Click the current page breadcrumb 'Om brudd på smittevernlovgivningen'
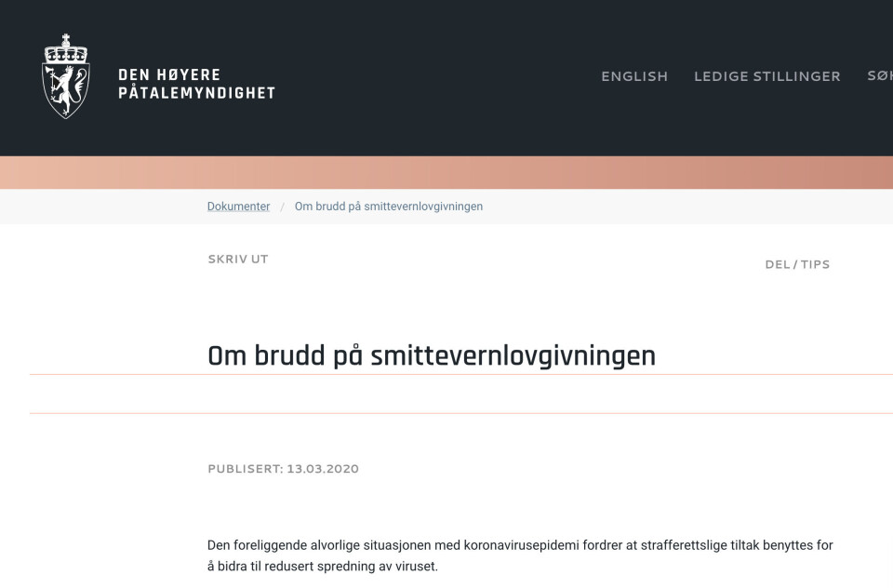The image size is (893, 588). tap(389, 207)
